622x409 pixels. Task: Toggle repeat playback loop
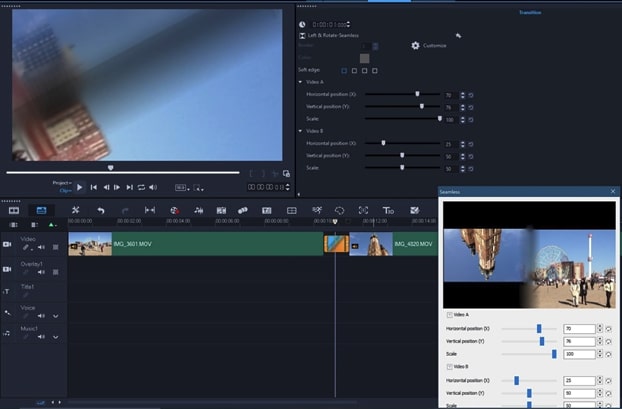pos(141,187)
